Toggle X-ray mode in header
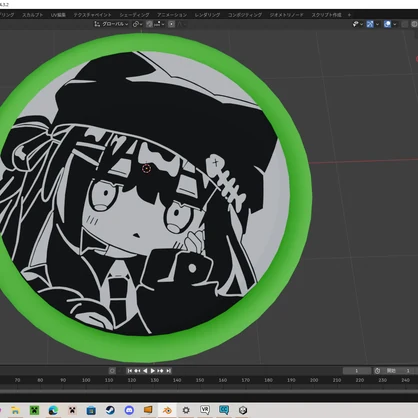418x418 pixels. [x=404, y=24]
